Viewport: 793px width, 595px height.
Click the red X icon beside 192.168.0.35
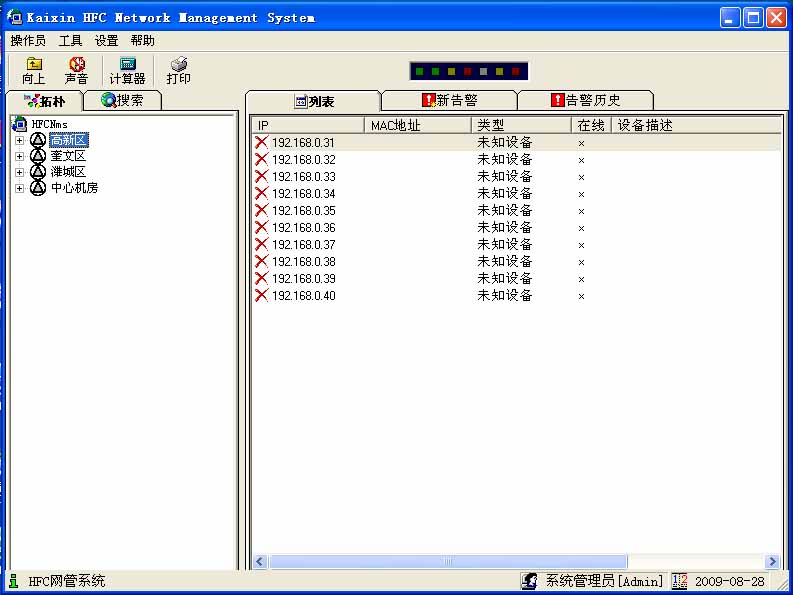[x=261, y=211]
